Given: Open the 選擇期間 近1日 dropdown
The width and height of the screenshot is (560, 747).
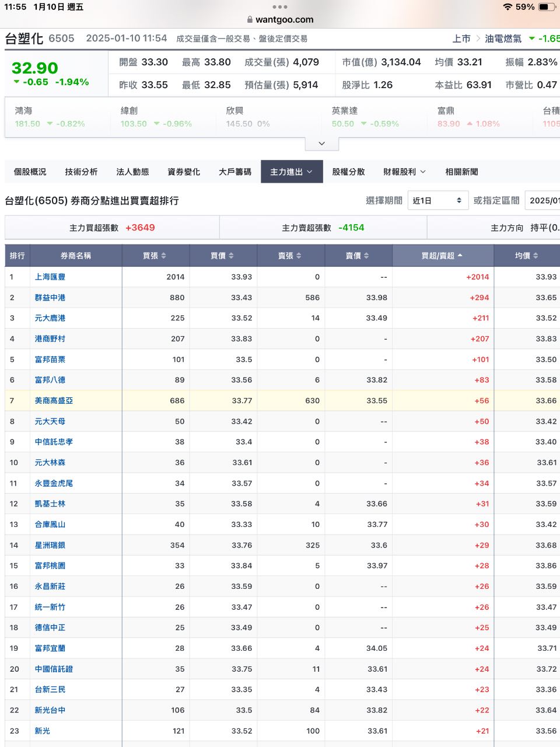Looking at the screenshot, I should tap(437, 200).
